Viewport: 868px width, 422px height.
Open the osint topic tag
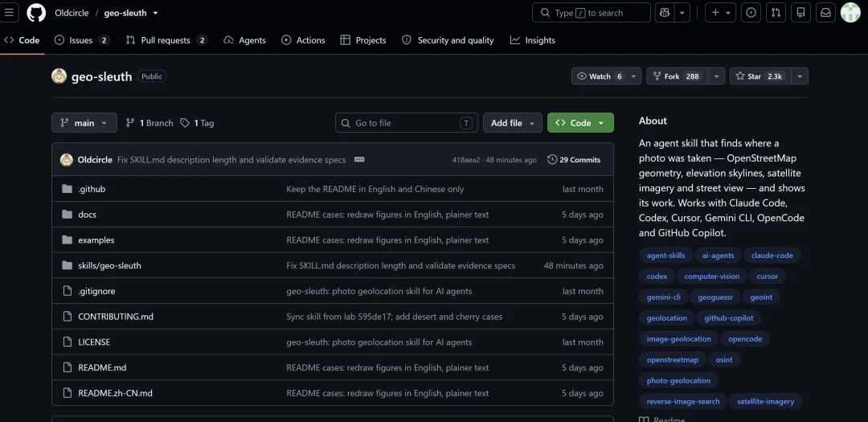723,359
